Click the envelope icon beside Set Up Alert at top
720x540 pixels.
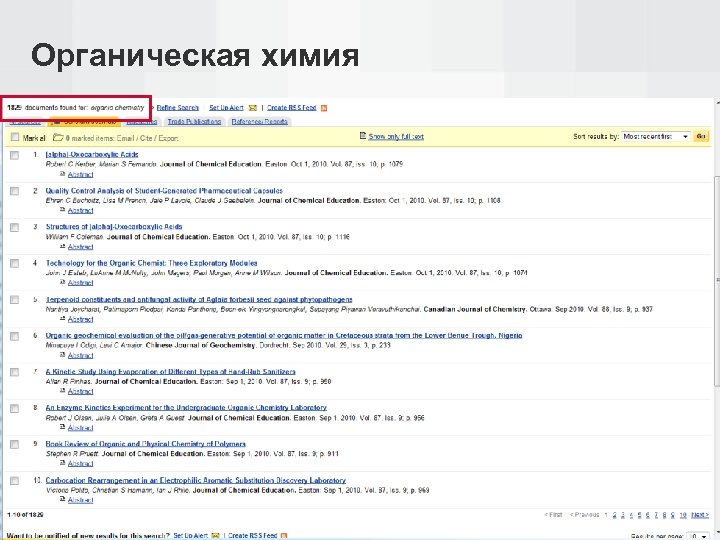253,108
